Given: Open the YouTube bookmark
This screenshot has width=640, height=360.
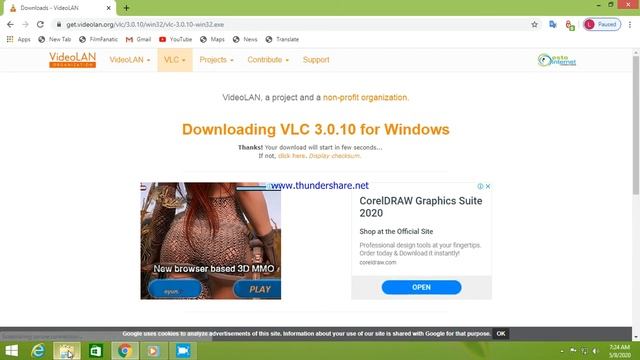Looking at the screenshot, I should pos(175,39).
